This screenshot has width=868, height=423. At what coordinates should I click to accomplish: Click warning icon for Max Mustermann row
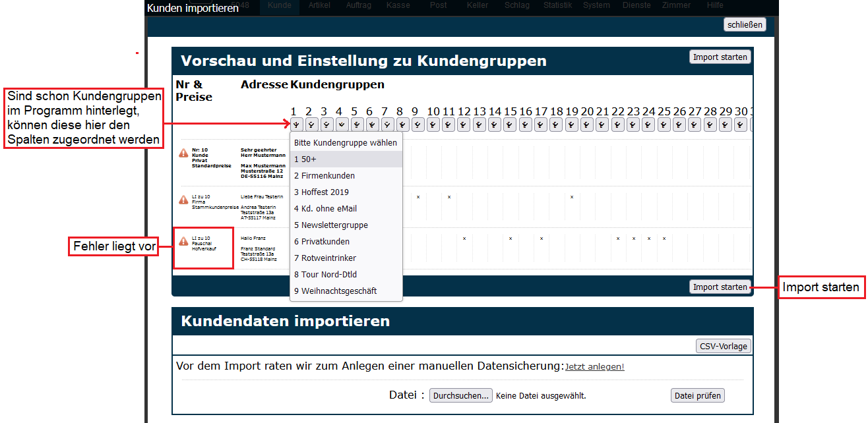click(183, 154)
